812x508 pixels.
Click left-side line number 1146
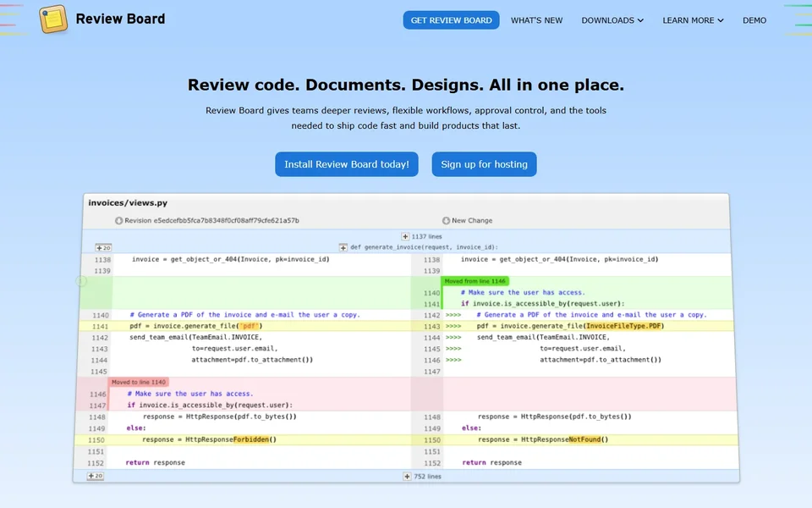point(98,395)
